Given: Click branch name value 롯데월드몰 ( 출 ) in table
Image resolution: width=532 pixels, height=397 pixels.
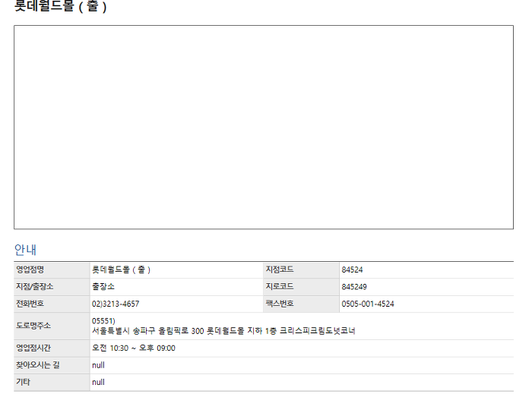Looking at the screenshot, I should (121, 269).
